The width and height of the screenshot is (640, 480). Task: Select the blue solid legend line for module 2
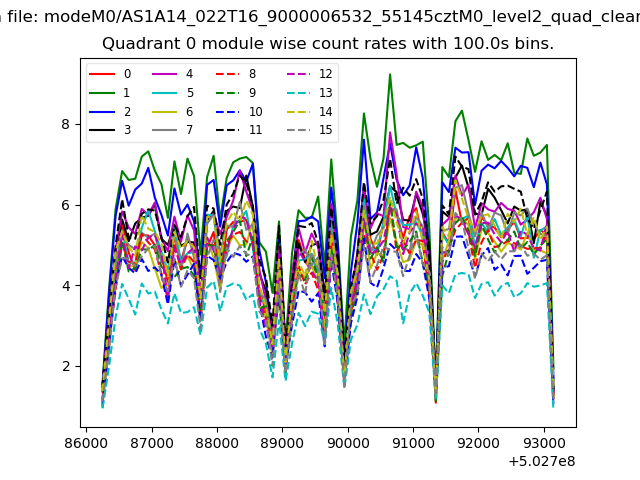pyautogui.click(x=102, y=112)
